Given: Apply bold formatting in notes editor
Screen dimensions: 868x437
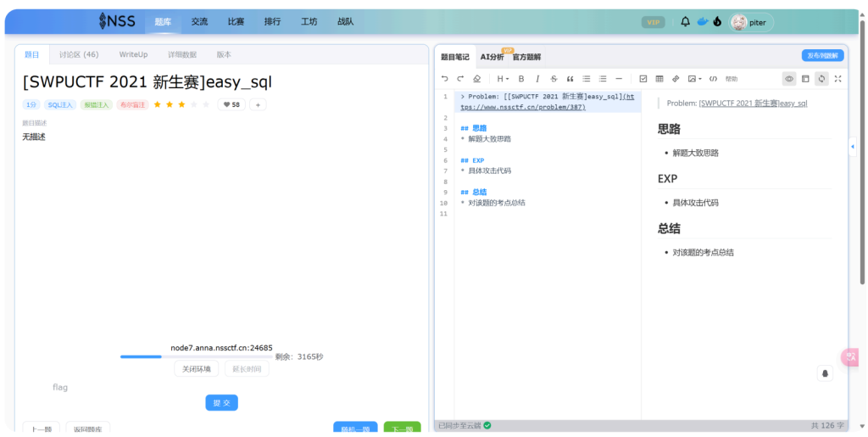Looking at the screenshot, I should tap(521, 79).
